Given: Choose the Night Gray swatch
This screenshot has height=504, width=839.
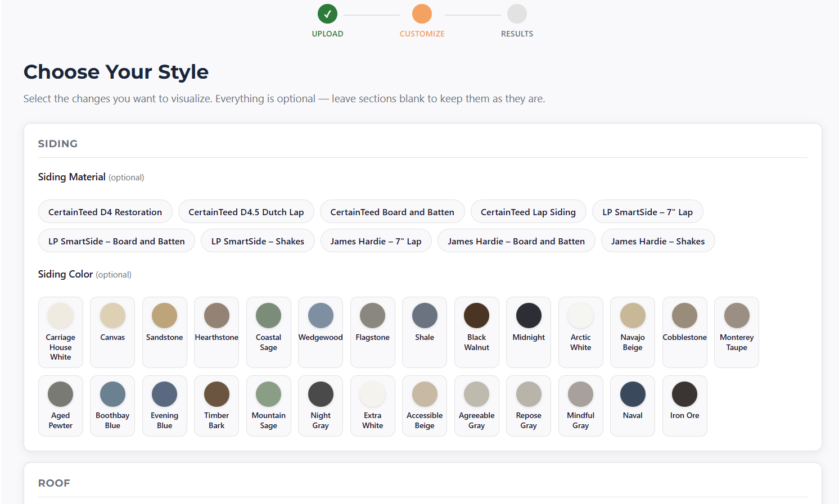Looking at the screenshot, I should point(321,406).
